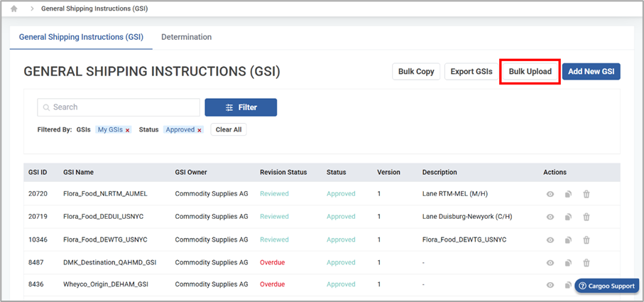
Task: Open Bulk Upload
Action: point(530,72)
